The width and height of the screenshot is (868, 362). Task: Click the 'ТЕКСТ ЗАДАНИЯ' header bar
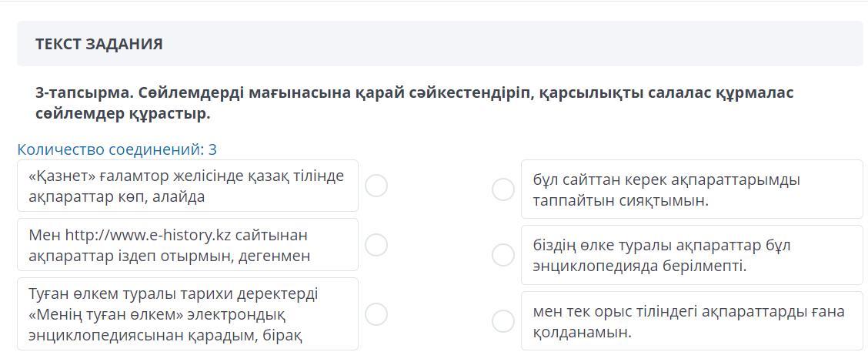439,44
